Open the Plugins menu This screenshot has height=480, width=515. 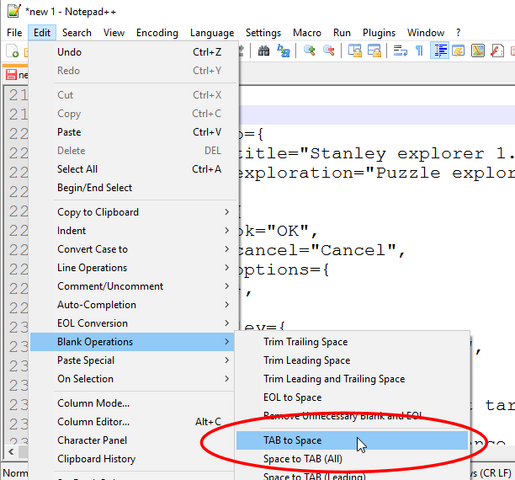(x=379, y=33)
